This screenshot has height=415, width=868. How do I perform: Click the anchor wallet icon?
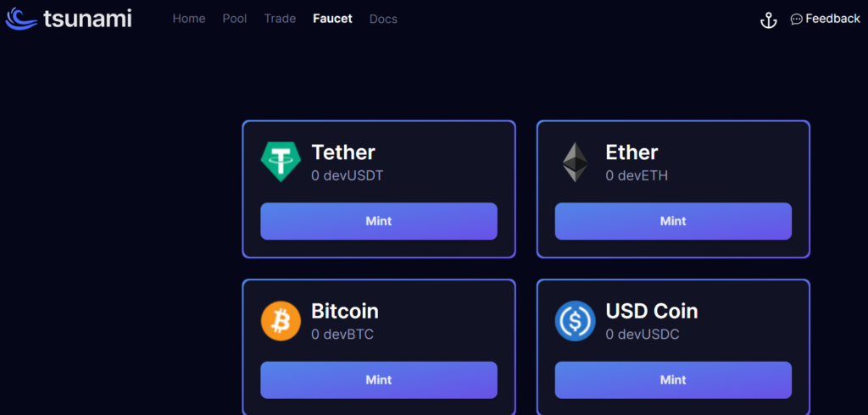pos(768,19)
